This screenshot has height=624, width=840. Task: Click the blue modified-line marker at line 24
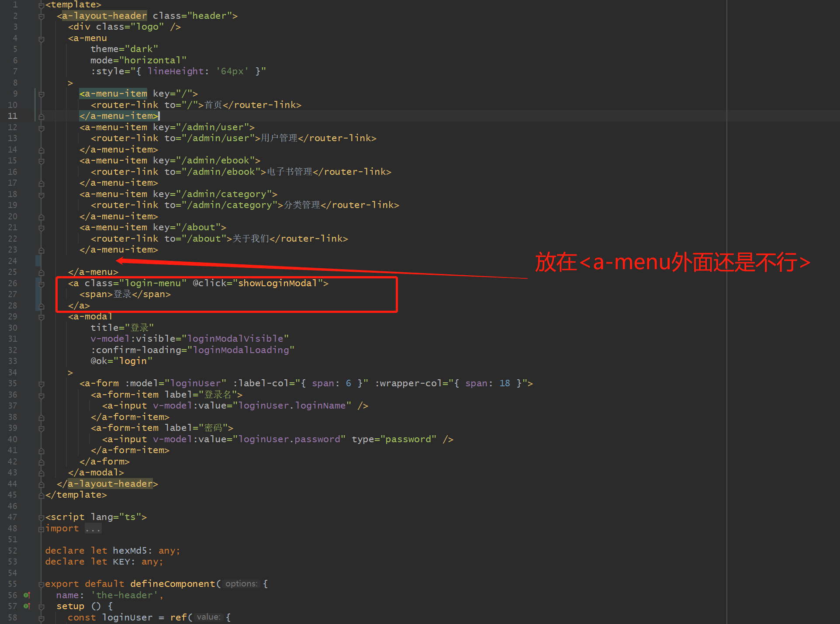[x=38, y=261]
